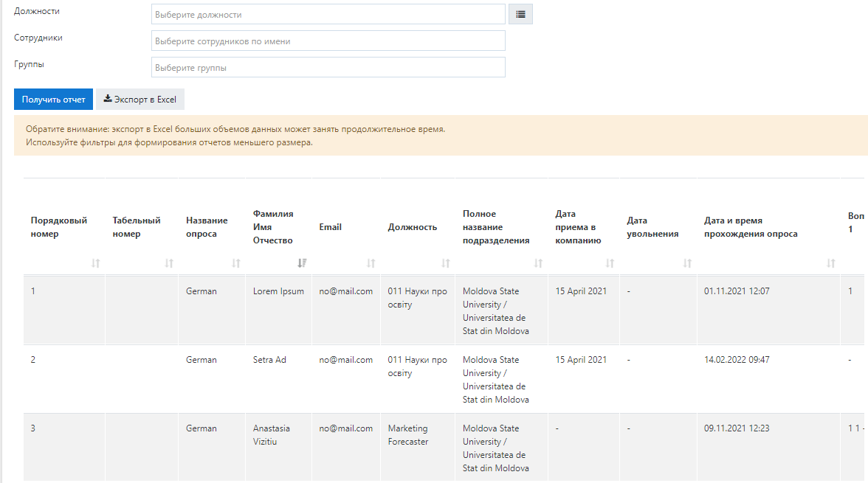Click Anastasia Vizitiu row's email no@mail.com
Viewport: 868px width, 483px height.
pyautogui.click(x=346, y=428)
